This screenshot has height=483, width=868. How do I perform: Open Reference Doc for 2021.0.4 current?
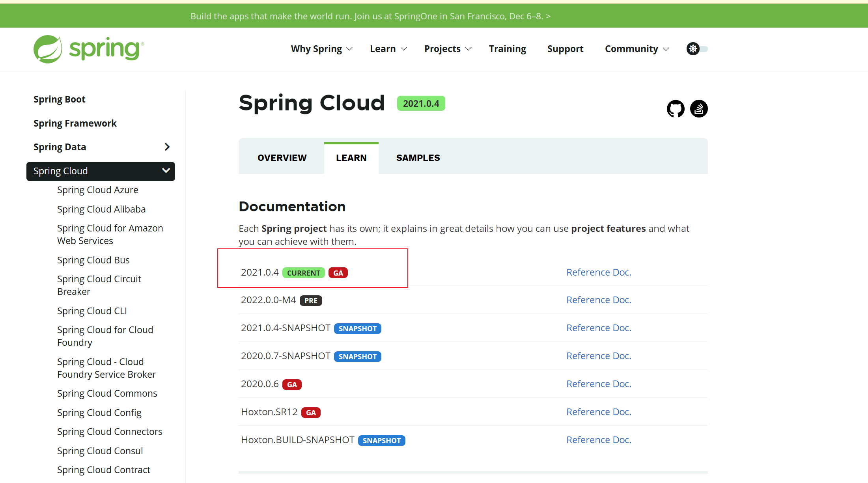tap(599, 272)
